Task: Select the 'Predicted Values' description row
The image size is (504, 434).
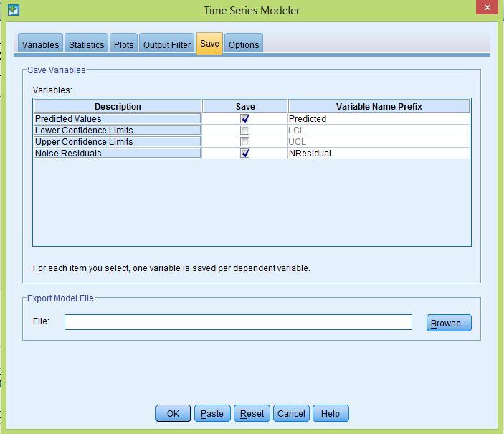Action: (118, 118)
